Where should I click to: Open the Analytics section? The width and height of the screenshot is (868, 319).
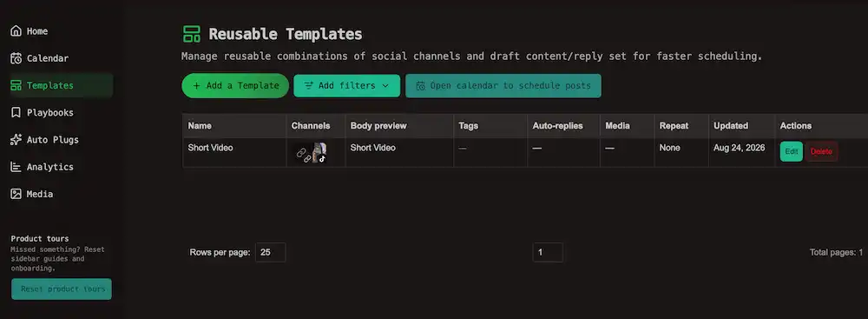49,167
